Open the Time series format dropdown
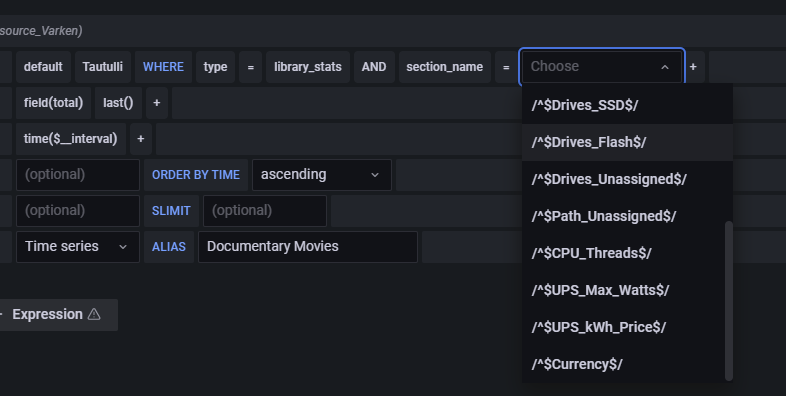786x396 pixels. [x=78, y=247]
